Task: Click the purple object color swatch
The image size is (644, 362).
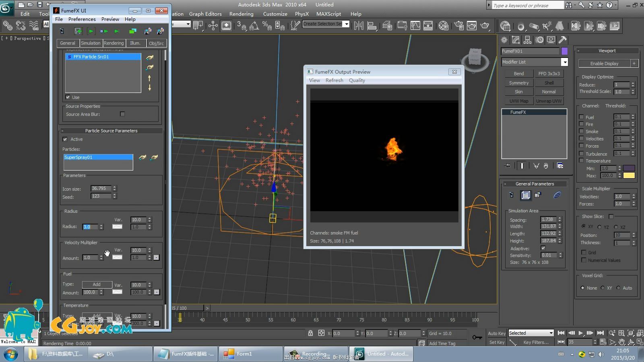Action: click(564, 51)
